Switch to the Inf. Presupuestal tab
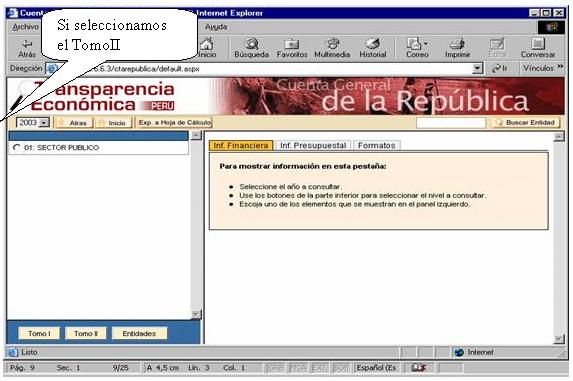Viewport: 573px width, 381px height. point(313,145)
